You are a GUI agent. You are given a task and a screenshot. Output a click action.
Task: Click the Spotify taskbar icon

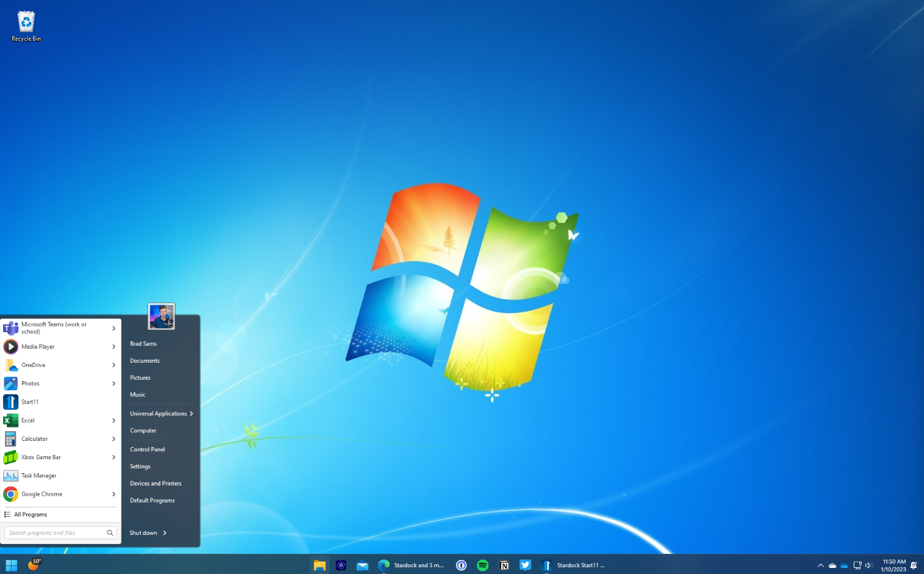[x=483, y=565]
